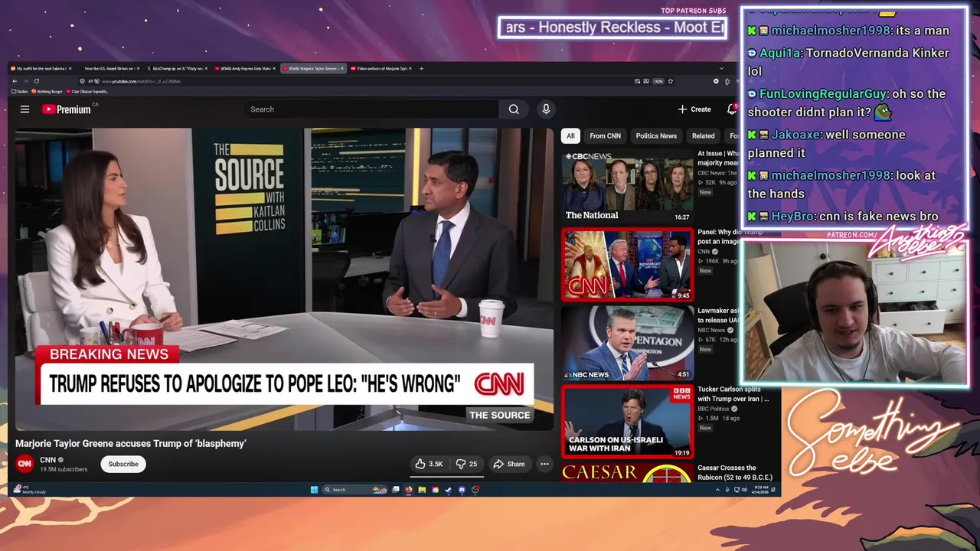Open the YouTube guide hamburger menu
The width and height of the screenshot is (980, 551).
click(24, 109)
